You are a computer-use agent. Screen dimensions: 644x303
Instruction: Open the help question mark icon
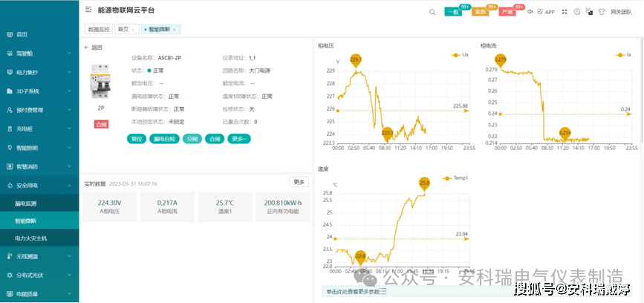point(576,11)
